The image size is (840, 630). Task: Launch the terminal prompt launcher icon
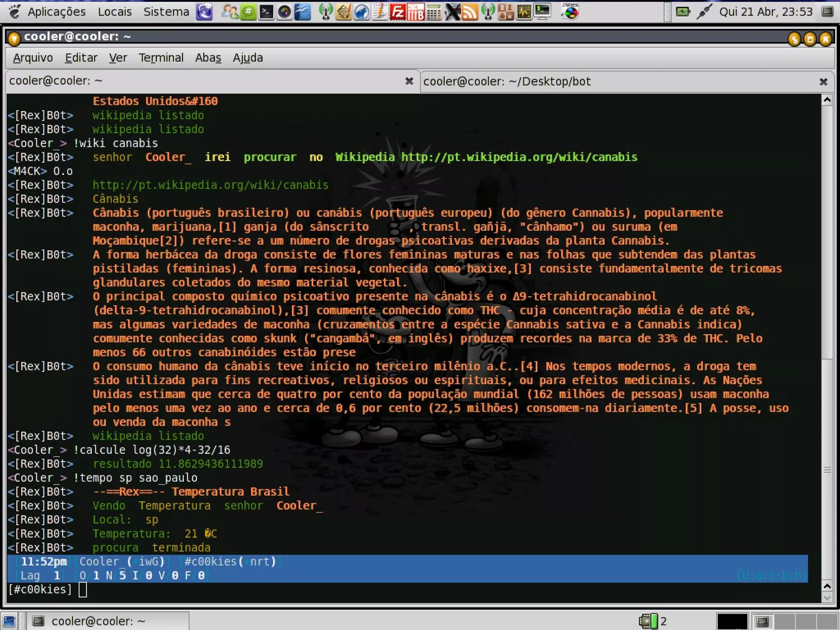click(266, 11)
